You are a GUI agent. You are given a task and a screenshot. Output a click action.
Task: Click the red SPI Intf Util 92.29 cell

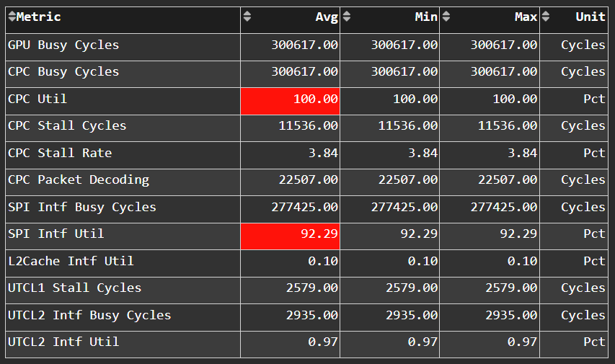pos(291,234)
